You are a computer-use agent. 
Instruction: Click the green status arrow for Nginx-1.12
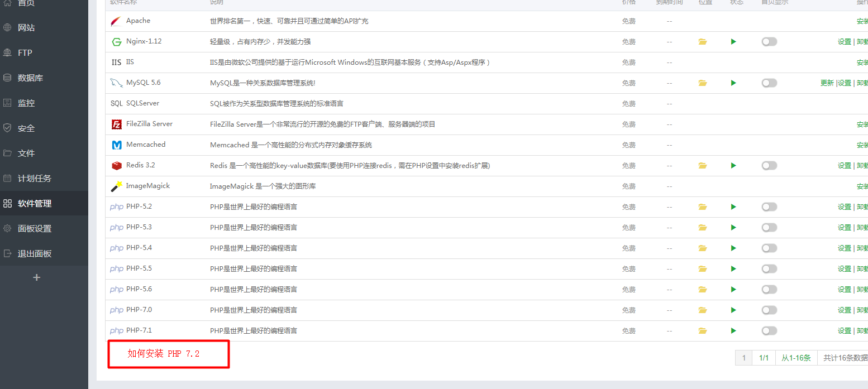[733, 42]
